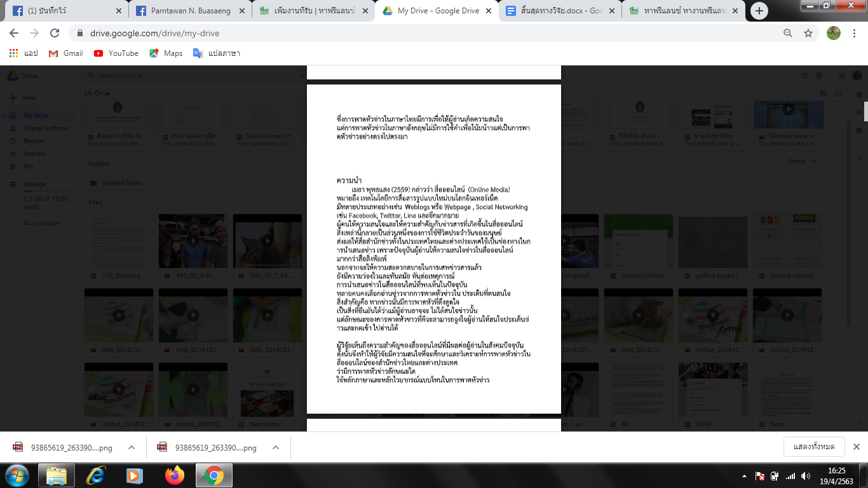Image resolution: width=868 pixels, height=488 pixels.
Task: Click Chrome's forward navigation arrow
Action: pyautogui.click(x=34, y=33)
